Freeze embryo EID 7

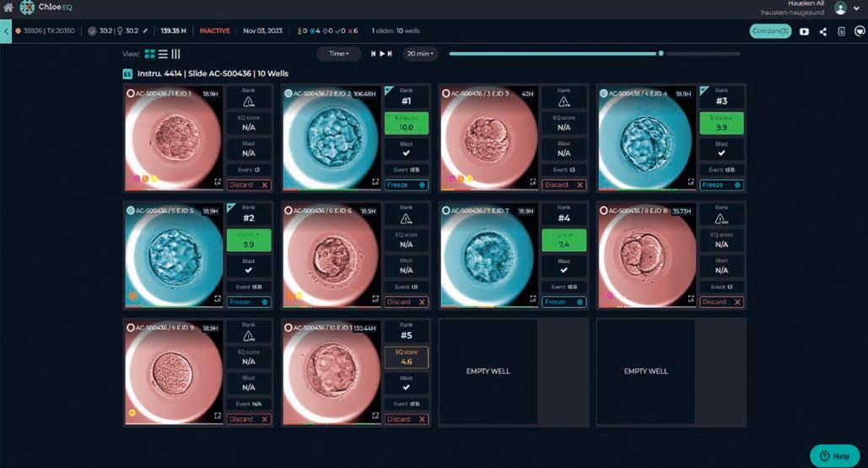click(x=563, y=302)
